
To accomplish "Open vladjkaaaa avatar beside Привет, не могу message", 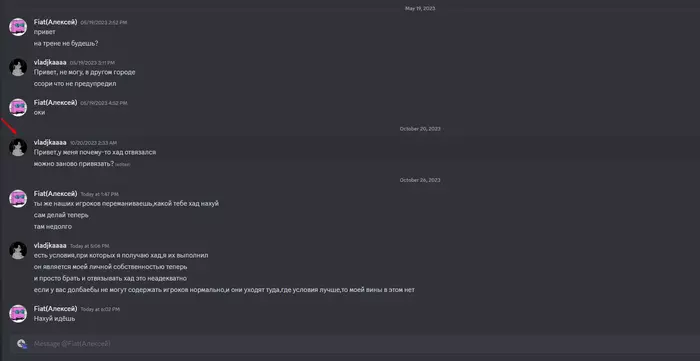I will 18,67.
